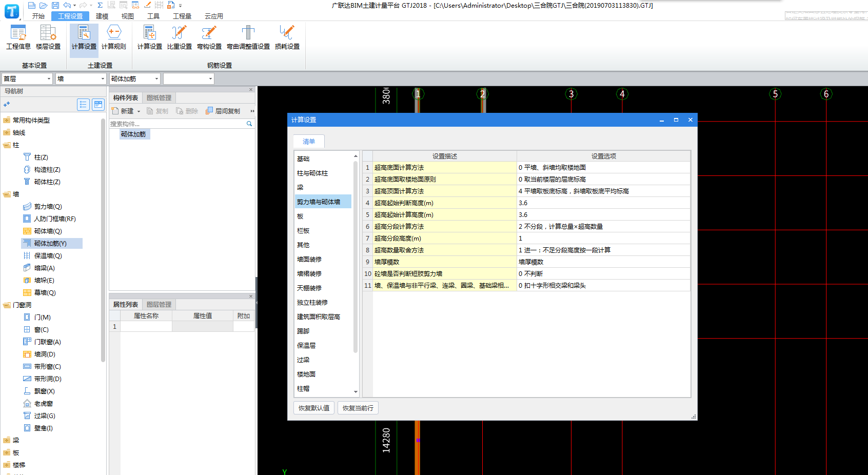
Task: Collapse the 门窗洞 folder in navigation tree
Action: [7, 305]
